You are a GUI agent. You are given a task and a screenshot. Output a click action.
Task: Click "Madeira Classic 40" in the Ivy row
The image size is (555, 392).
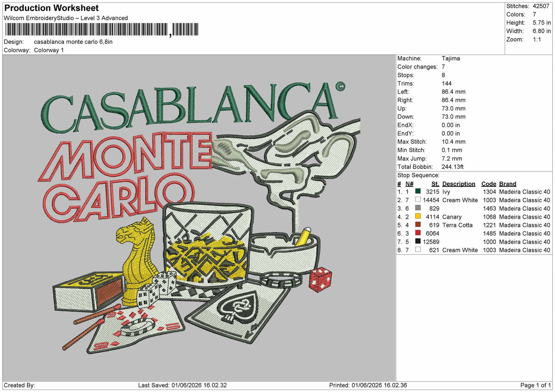(x=524, y=191)
